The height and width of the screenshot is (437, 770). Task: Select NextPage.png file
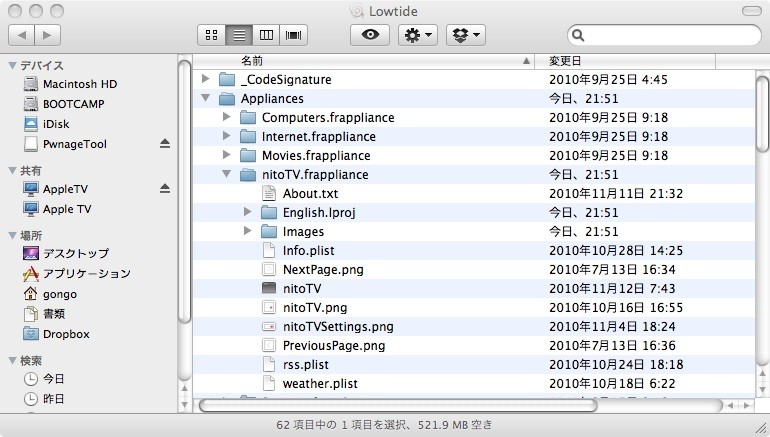point(323,270)
